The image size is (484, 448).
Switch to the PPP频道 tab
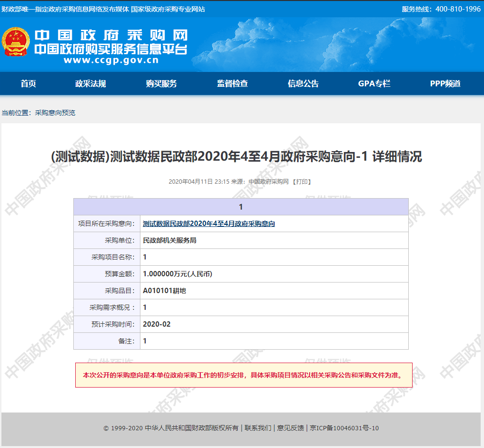pyautogui.click(x=445, y=83)
